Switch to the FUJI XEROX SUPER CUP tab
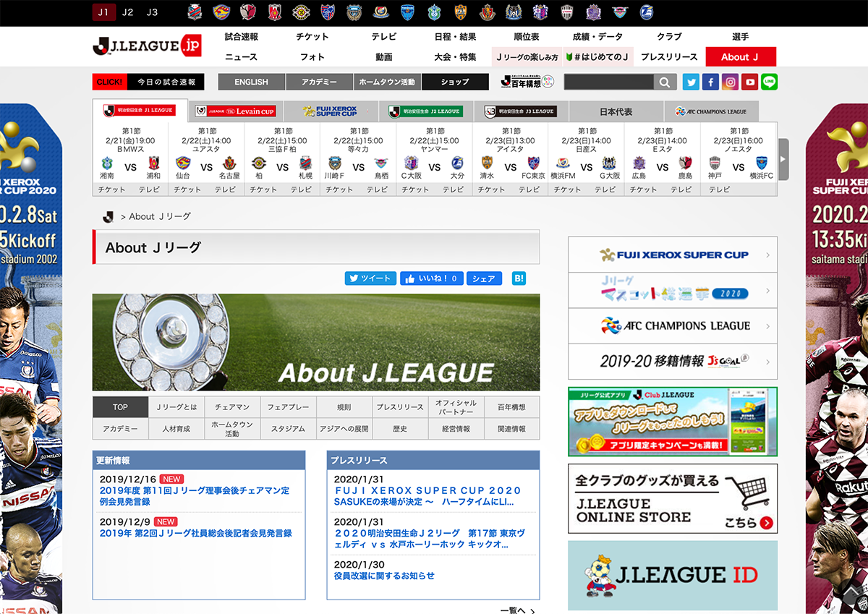The height and width of the screenshot is (614, 868). tap(331, 111)
